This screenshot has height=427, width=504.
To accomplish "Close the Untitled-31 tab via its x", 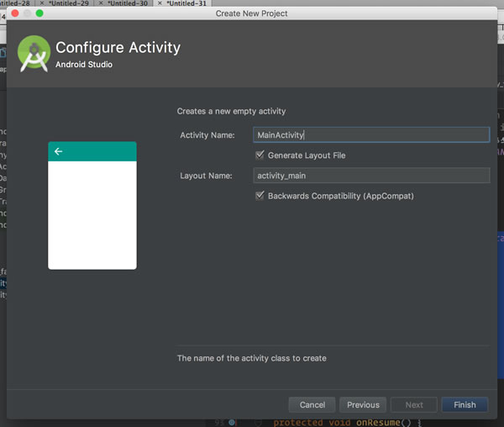I will [160, 3].
